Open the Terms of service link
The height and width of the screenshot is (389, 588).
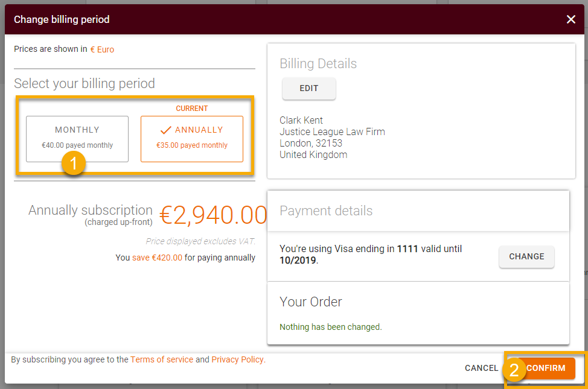161,359
